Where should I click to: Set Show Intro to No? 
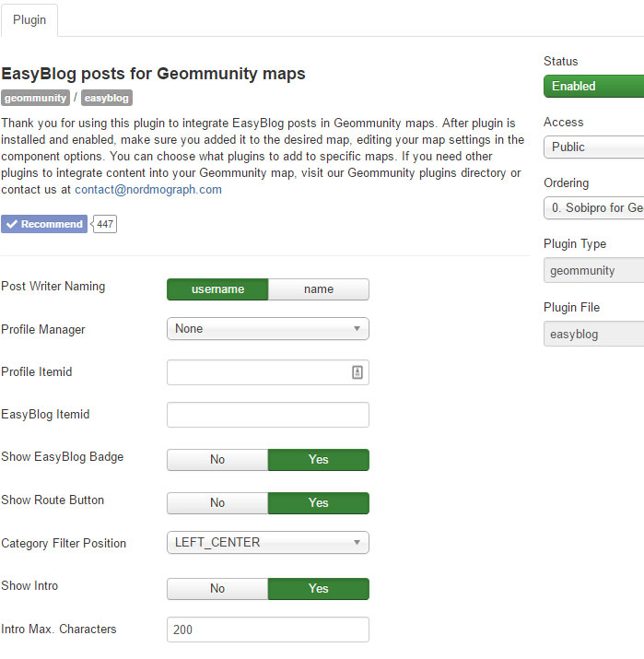(x=217, y=588)
